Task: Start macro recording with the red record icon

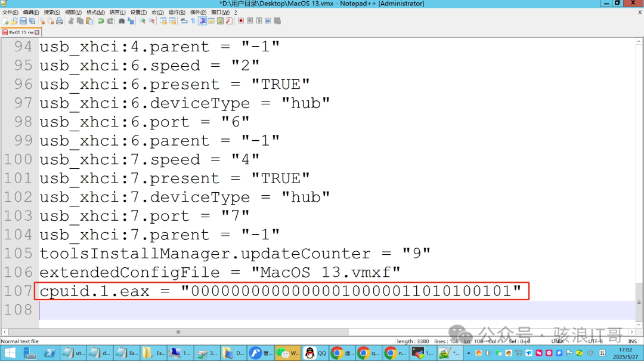Action: pos(241,21)
